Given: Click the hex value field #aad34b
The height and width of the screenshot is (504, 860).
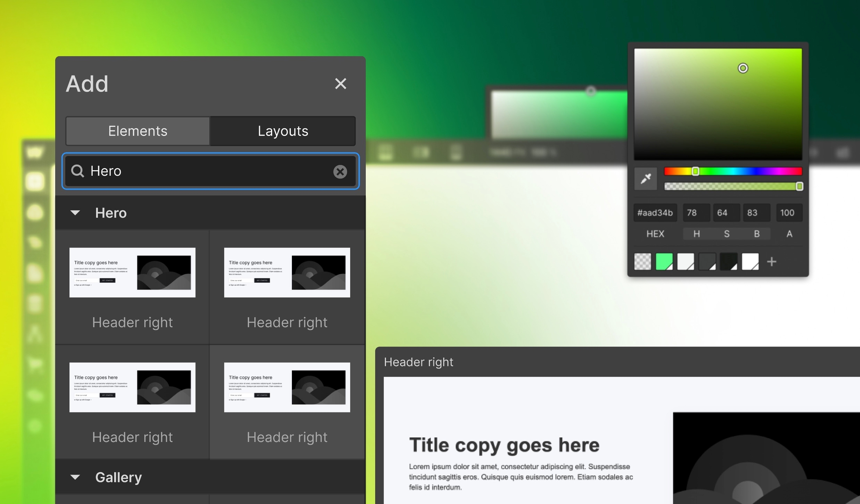Looking at the screenshot, I should 655,213.
